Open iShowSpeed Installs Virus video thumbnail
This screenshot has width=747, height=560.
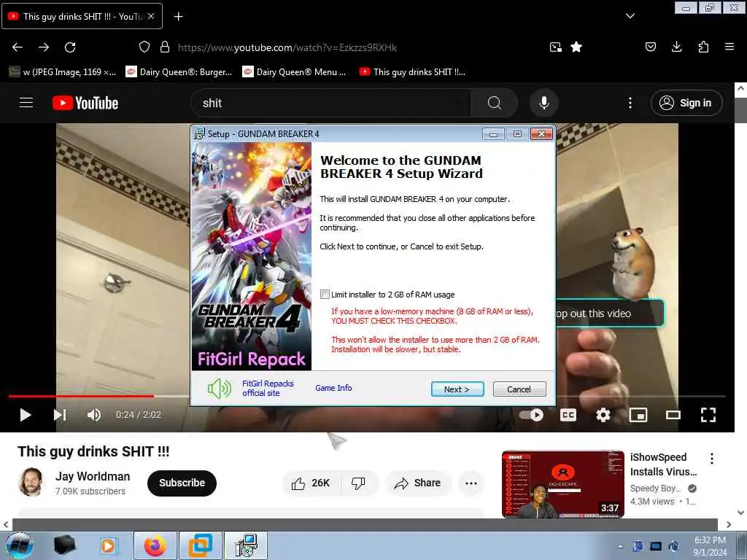(x=562, y=483)
